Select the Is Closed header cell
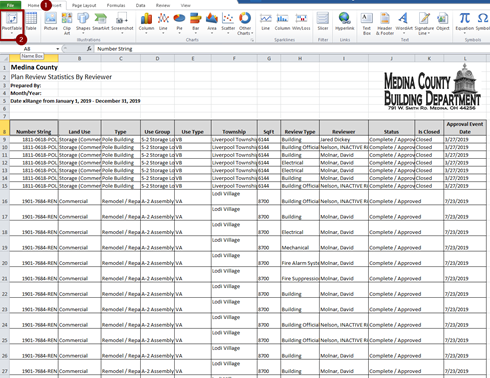The image size is (490, 378). click(x=429, y=128)
